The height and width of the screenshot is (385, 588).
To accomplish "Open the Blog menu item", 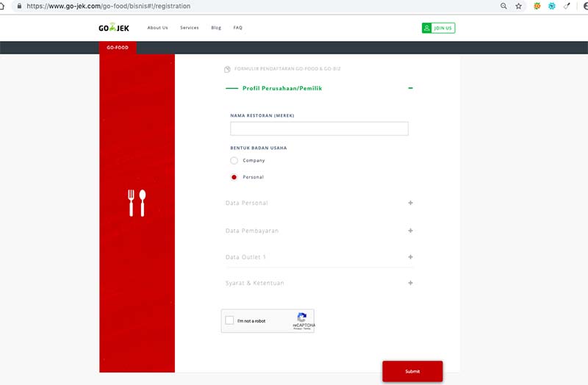I will 216,28.
